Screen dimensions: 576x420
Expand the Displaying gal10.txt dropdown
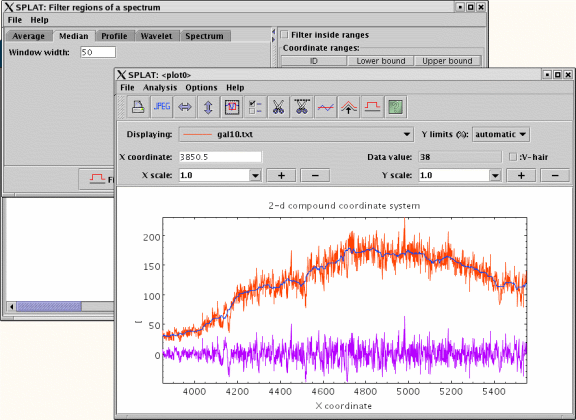pos(296,134)
